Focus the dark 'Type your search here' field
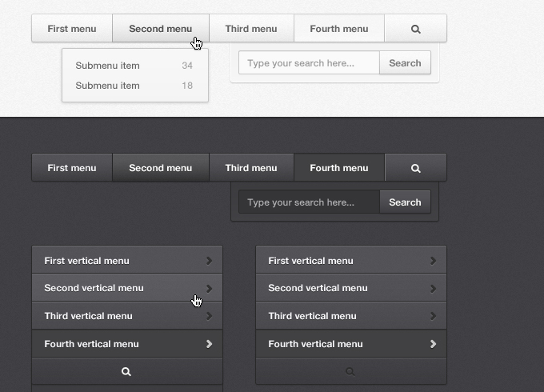The height and width of the screenshot is (392, 544). [x=309, y=202]
